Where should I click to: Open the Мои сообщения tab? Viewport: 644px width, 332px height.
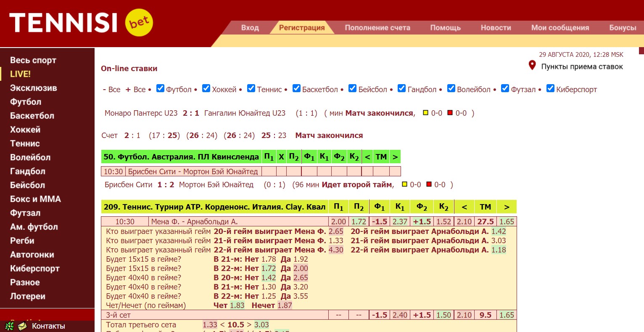(x=560, y=28)
